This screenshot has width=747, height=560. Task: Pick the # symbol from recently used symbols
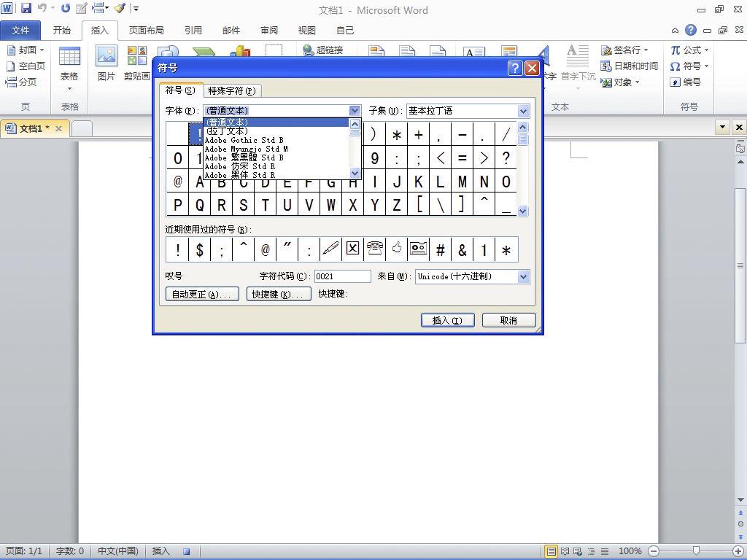[441, 249]
